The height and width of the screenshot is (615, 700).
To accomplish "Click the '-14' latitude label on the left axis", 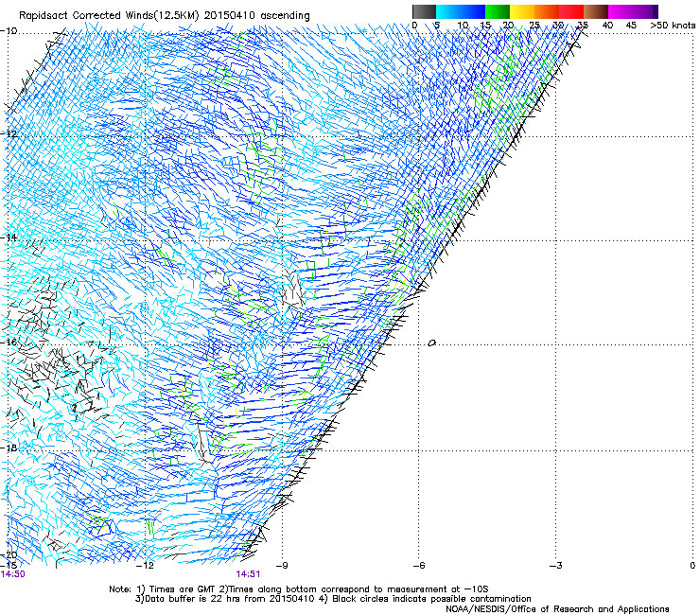I will (x=9, y=237).
